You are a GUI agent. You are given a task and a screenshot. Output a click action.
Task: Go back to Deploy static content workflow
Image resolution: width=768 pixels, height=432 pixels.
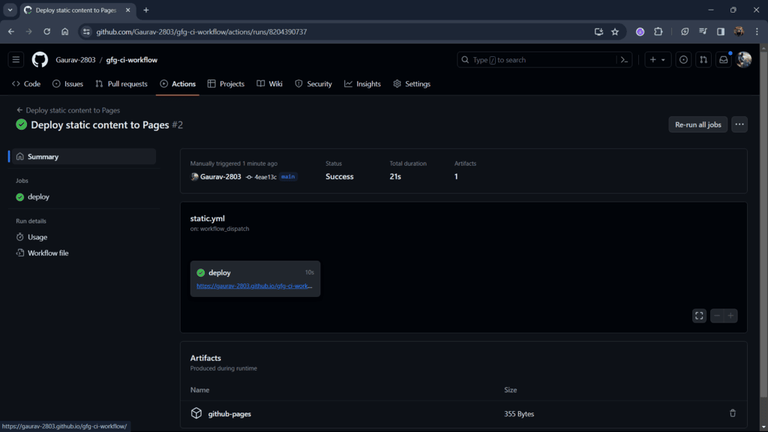pos(69,110)
